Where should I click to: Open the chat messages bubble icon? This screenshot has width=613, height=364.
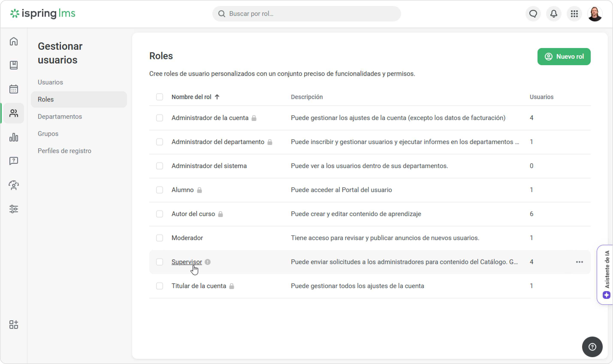[533, 14]
